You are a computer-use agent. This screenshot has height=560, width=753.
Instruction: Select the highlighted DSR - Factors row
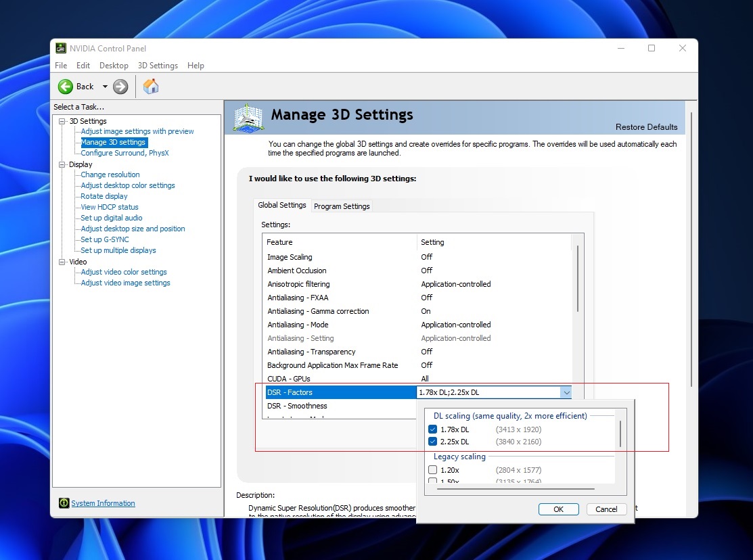pos(341,392)
